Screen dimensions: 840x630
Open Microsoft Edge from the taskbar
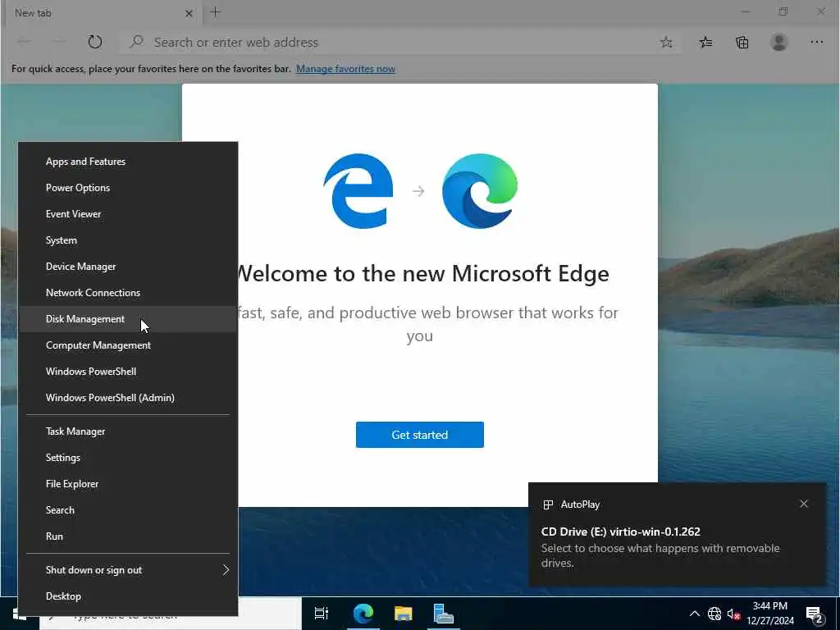pos(363,614)
